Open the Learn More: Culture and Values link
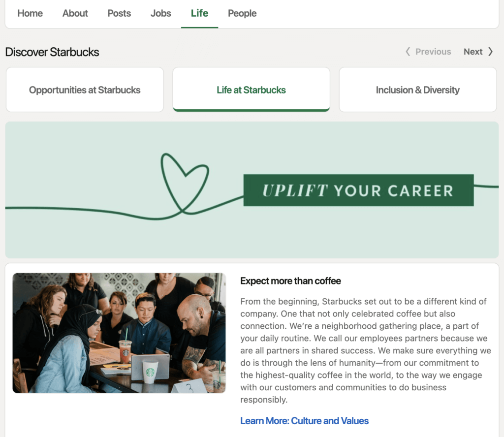This screenshot has width=504, height=437. coord(304,421)
